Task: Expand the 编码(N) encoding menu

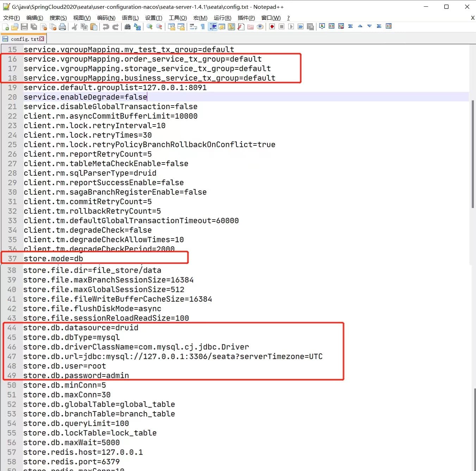Action: coord(106,18)
